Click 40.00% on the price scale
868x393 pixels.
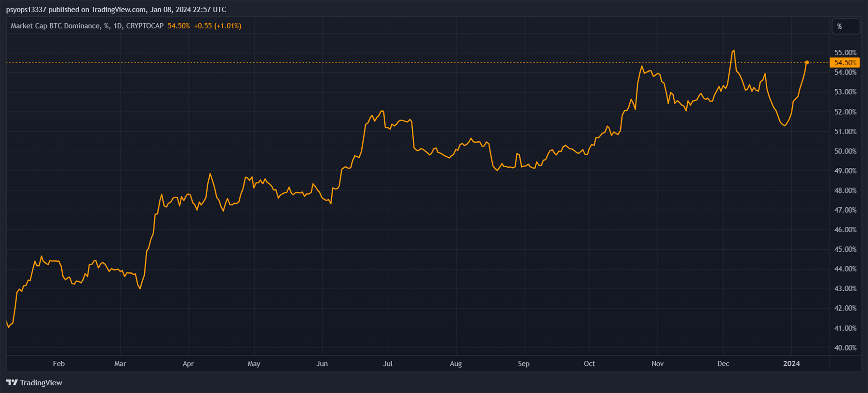pos(845,348)
